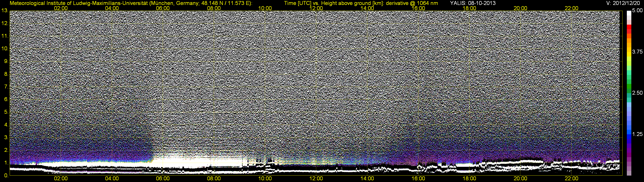Click the 1.25 colorbar scale value

637,134
